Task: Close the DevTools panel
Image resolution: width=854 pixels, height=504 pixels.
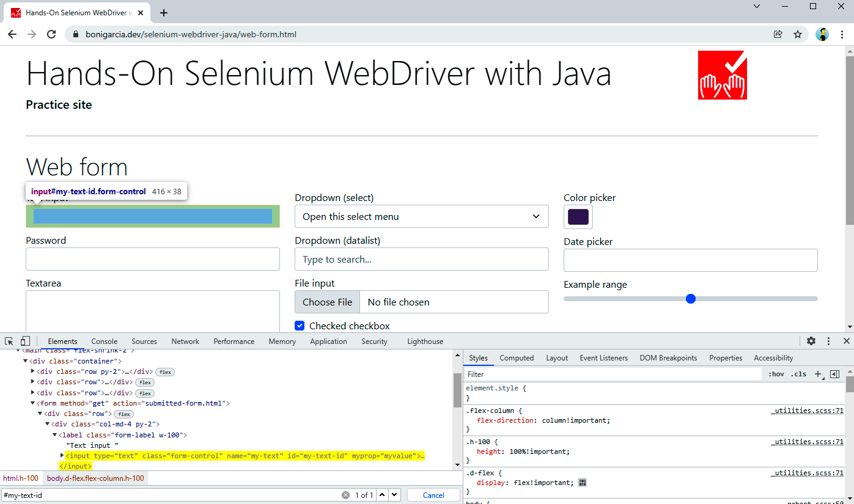Action: click(x=846, y=341)
